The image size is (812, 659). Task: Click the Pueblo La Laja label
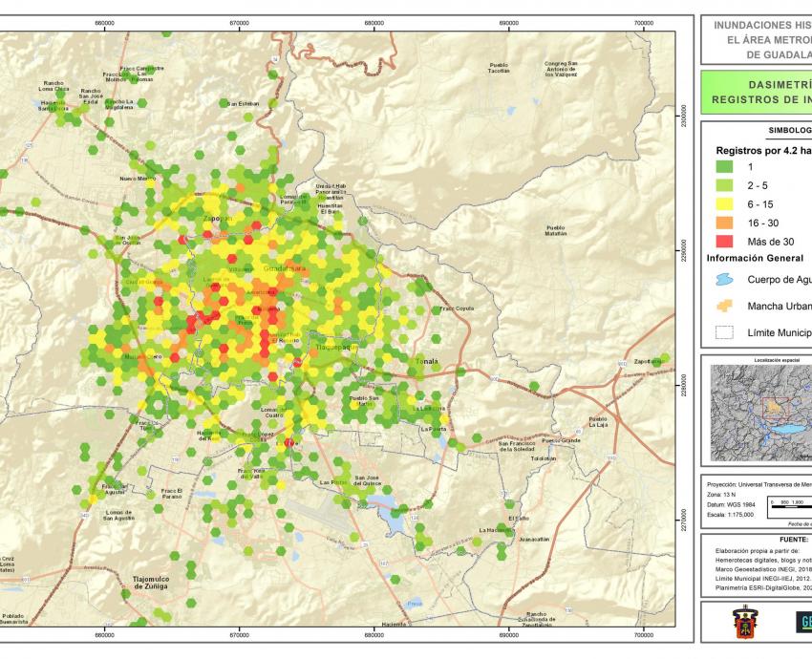pos(598,421)
